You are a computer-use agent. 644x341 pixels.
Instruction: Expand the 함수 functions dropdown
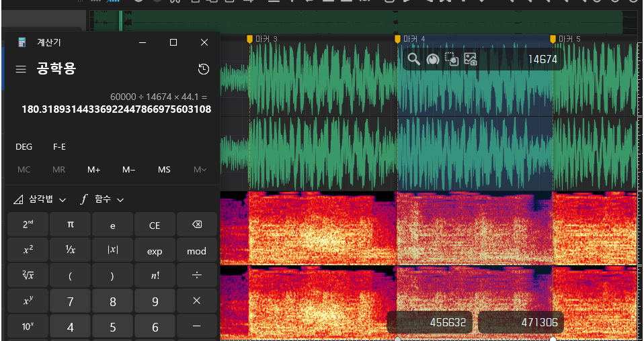102,199
